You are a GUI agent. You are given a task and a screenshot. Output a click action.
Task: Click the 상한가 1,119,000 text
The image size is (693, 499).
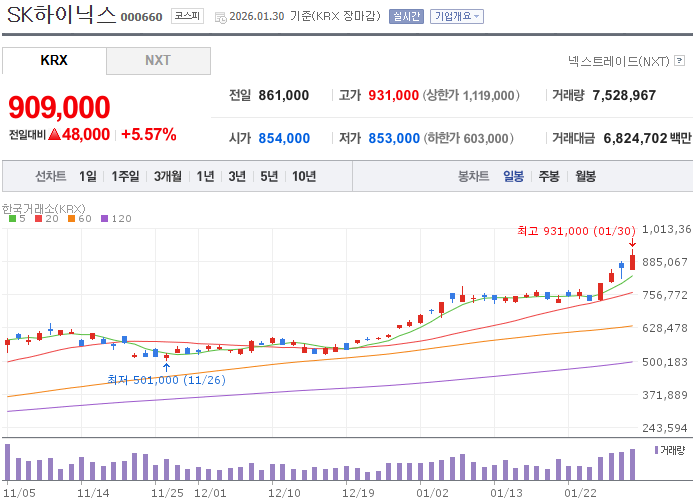[471, 95]
